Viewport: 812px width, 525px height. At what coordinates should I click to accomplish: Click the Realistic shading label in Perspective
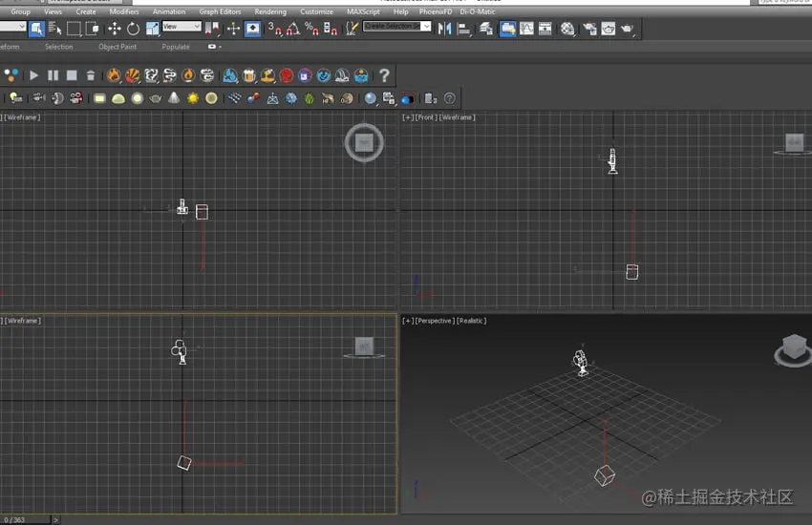472,322
